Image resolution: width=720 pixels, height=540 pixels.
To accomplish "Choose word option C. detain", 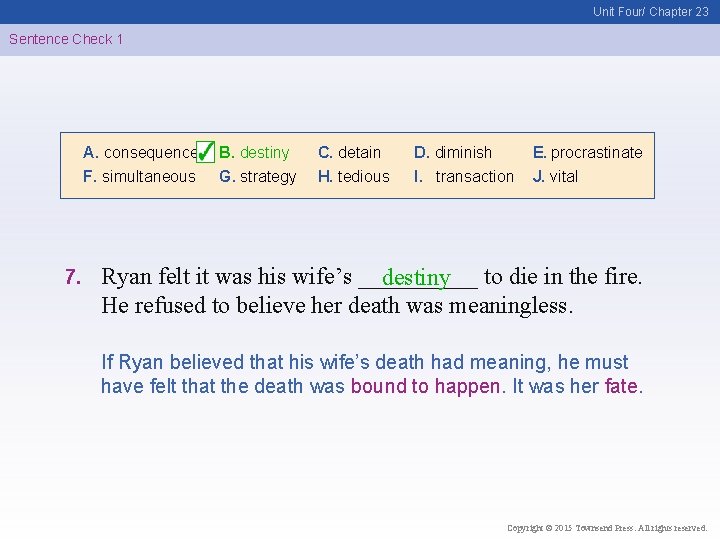I will click(x=349, y=152).
